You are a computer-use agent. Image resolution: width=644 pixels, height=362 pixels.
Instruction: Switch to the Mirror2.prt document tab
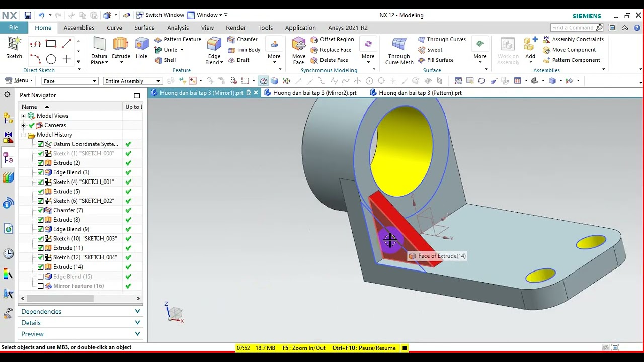[x=310, y=93]
